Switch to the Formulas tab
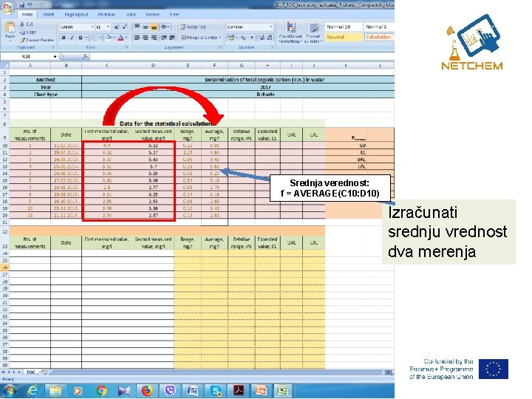532x399 pixels. pos(106,15)
